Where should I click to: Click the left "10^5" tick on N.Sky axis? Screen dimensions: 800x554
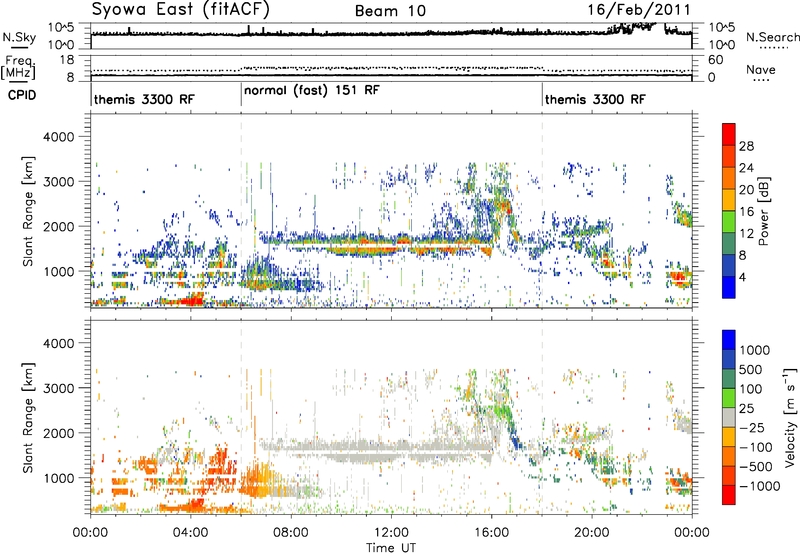(61, 28)
